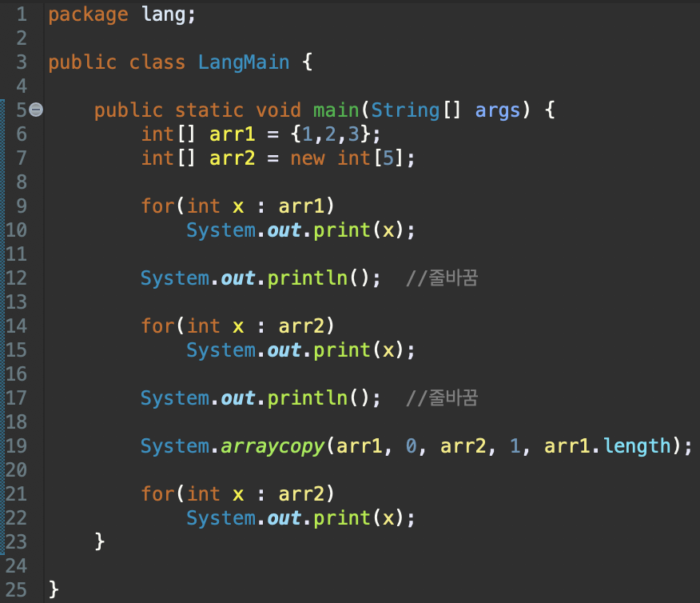700x603 pixels.
Task: Click 'lang' package name on line 1
Action: pyautogui.click(x=163, y=14)
